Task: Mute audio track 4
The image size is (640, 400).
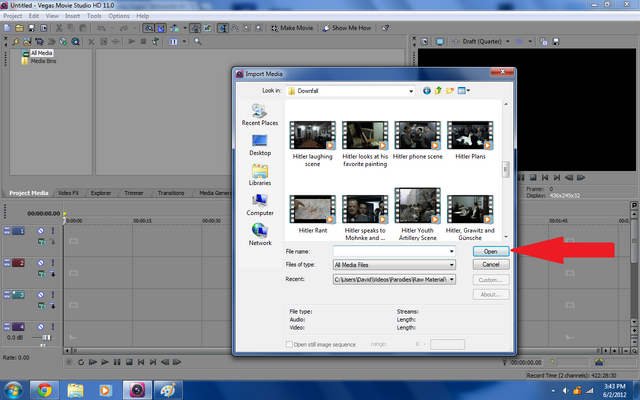Action: pos(41,327)
